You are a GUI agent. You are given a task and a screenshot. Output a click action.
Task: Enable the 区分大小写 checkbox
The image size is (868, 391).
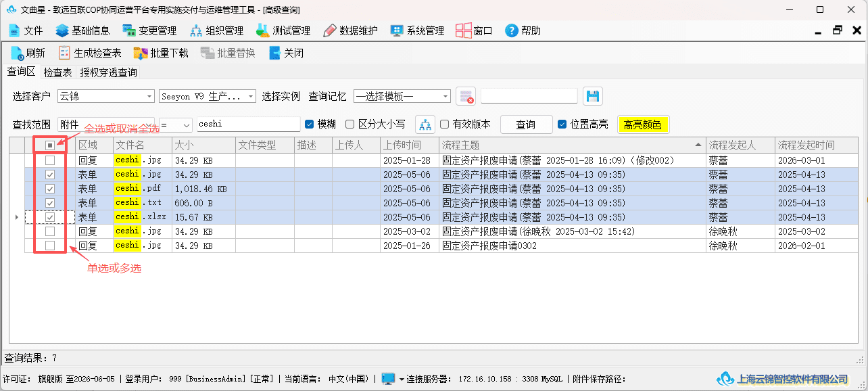pos(349,124)
